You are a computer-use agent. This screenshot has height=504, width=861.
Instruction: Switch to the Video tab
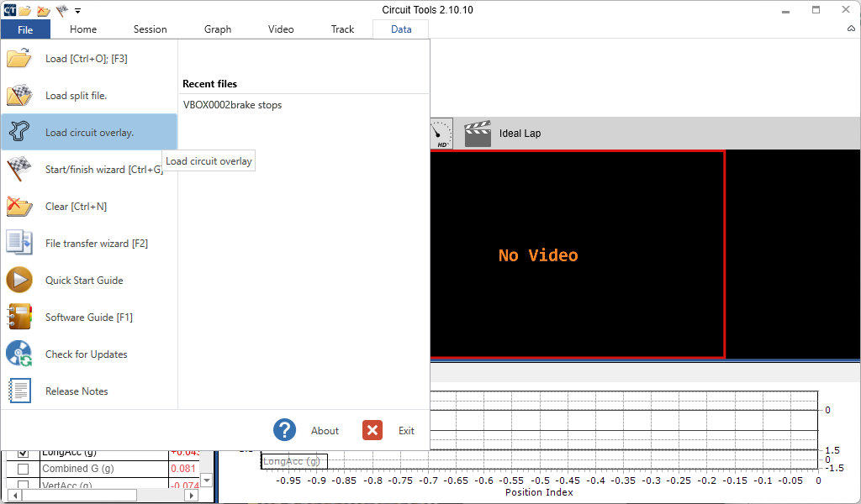pos(281,29)
